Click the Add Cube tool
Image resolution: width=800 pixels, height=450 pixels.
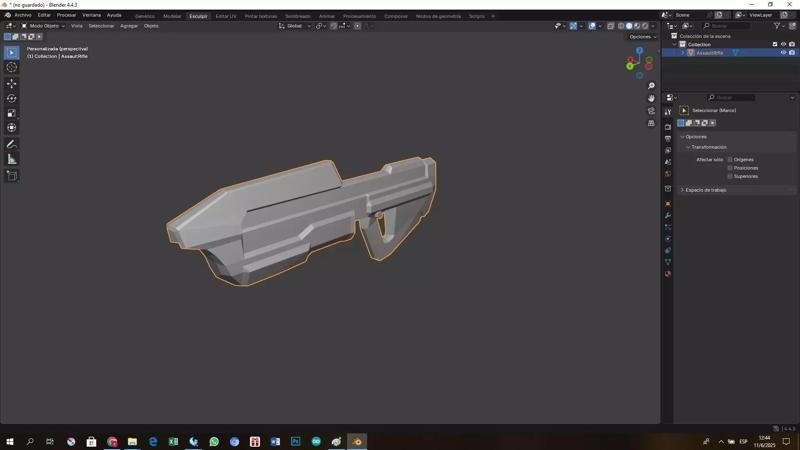tap(12, 176)
